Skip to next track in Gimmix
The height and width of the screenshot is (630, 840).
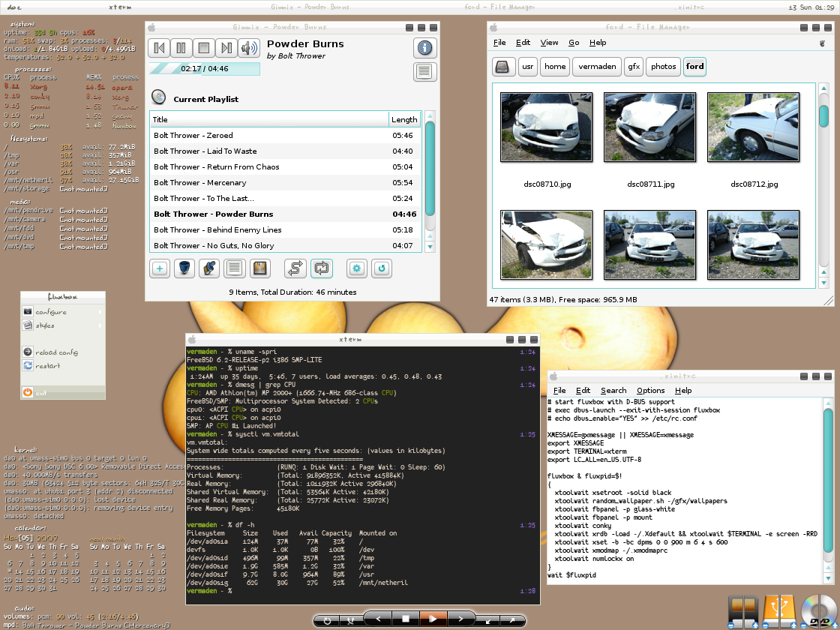pyautogui.click(x=226, y=48)
